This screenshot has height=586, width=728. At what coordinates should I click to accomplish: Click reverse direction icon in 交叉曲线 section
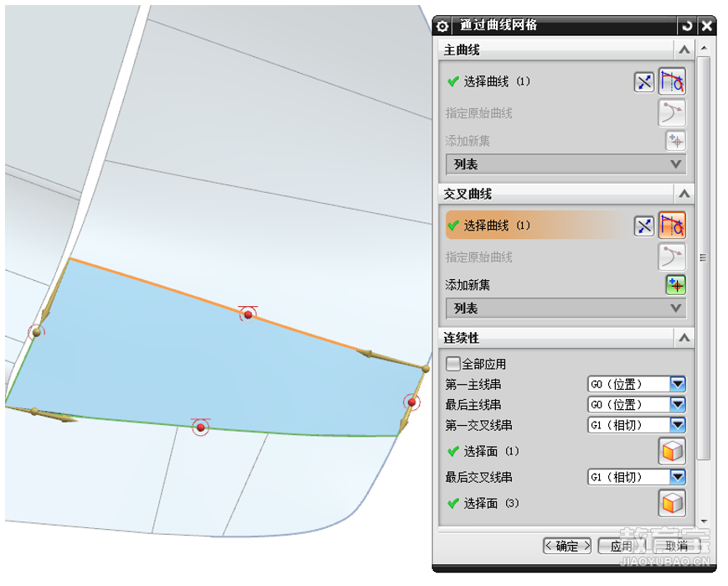tap(644, 227)
